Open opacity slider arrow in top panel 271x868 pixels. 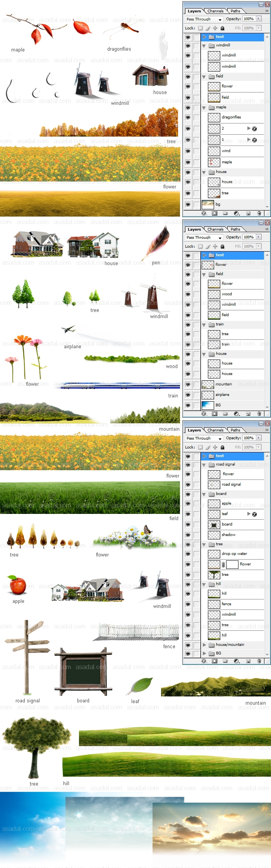point(259,19)
